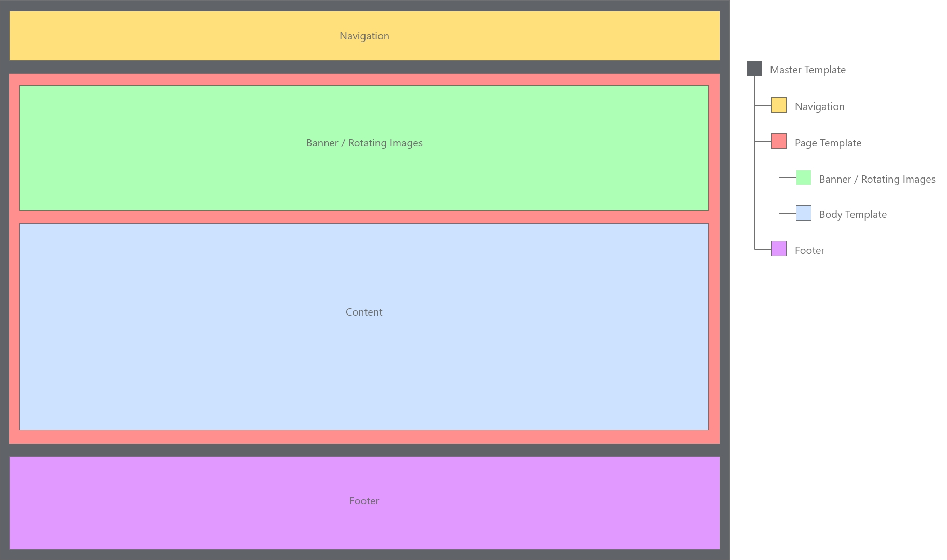Screen dimensions: 947x560
Task: Select the Master Template tree label
Action: point(808,69)
